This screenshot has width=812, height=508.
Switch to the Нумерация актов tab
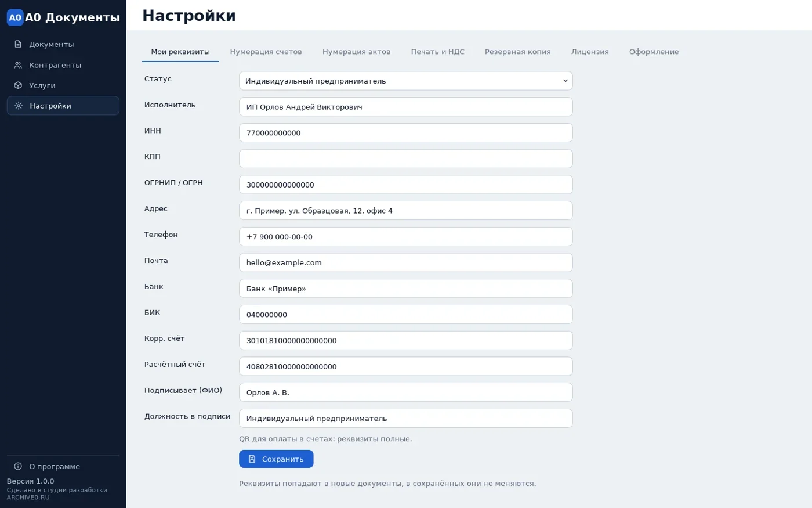(x=356, y=52)
